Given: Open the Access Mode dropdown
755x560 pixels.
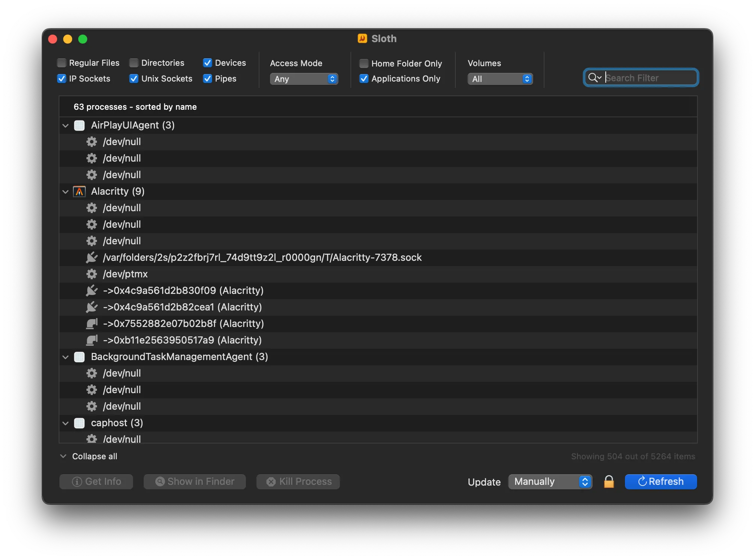Looking at the screenshot, I should coord(304,79).
